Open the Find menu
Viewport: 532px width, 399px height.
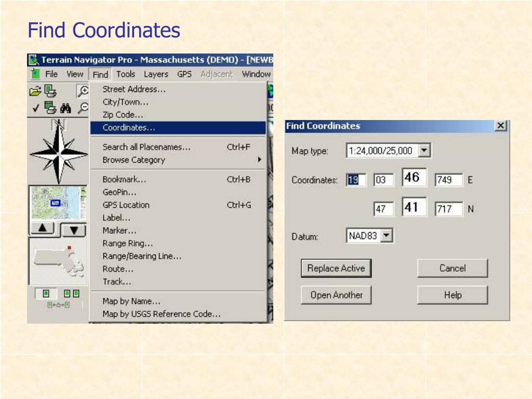point(100,74)
